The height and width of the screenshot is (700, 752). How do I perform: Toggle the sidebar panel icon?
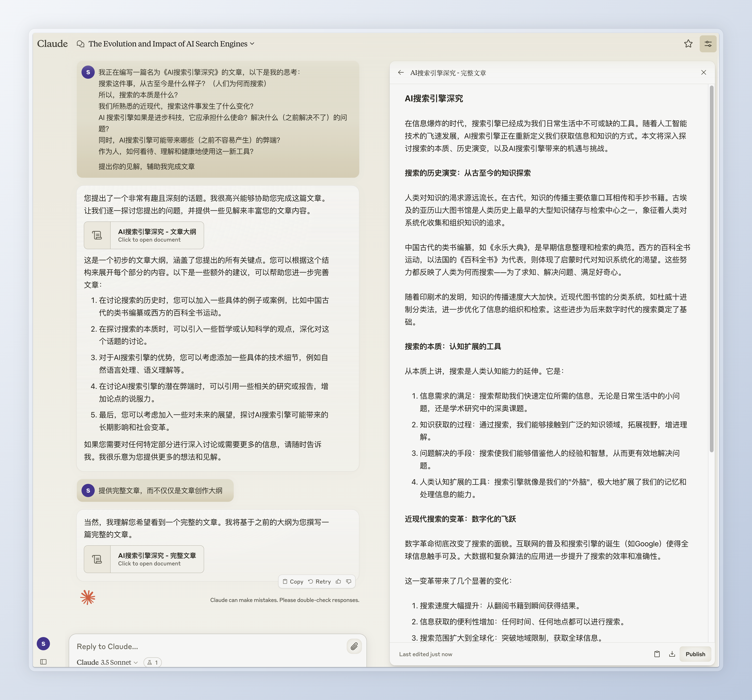pyautogui.click(x=44, y=662)
